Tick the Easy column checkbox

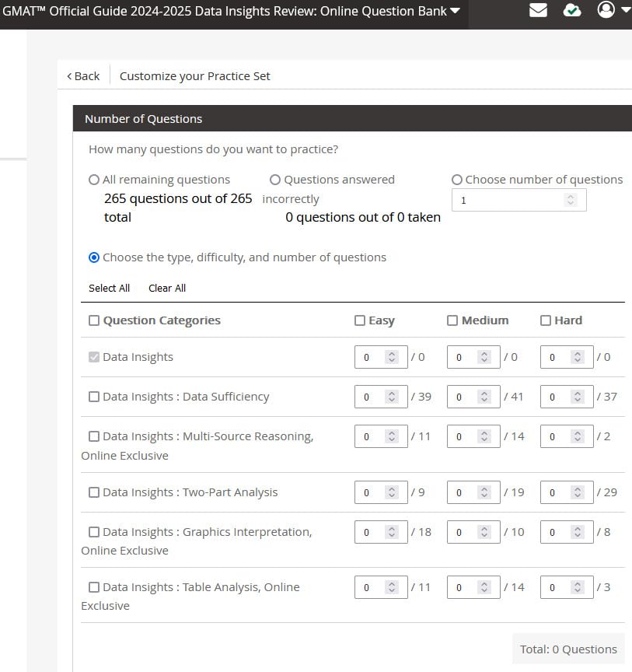(x=359, y=320)
